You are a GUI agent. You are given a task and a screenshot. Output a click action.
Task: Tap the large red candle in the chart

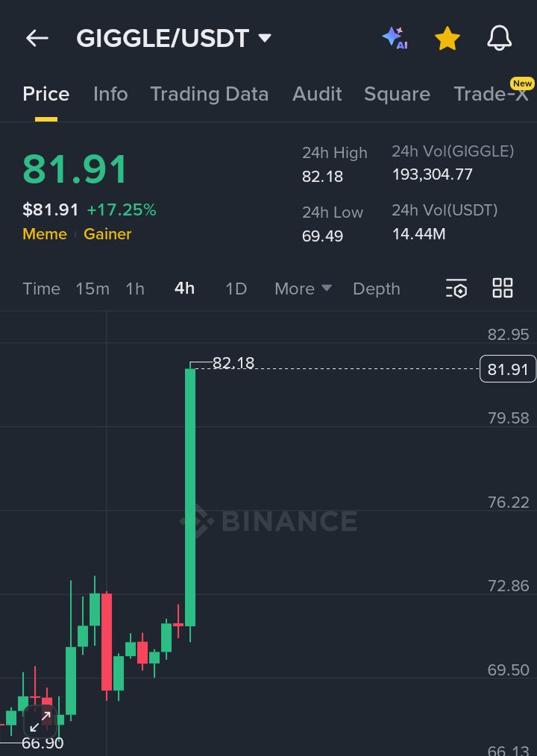(107, 642)
